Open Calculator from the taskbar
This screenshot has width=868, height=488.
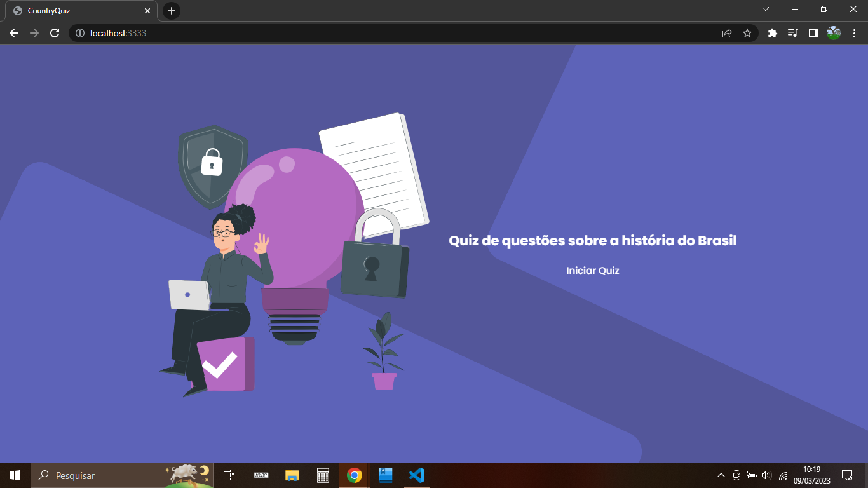323,475
